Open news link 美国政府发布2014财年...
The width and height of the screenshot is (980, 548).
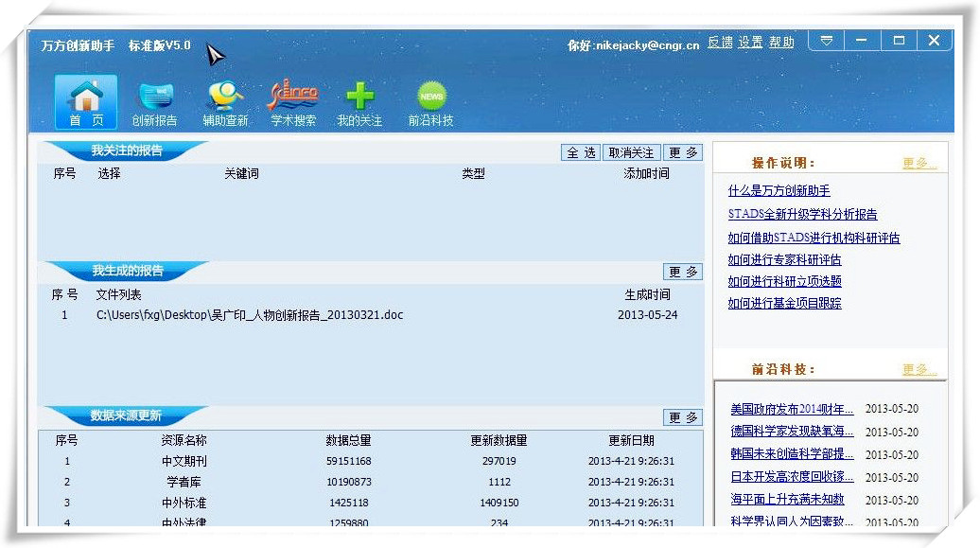(792, 409)
